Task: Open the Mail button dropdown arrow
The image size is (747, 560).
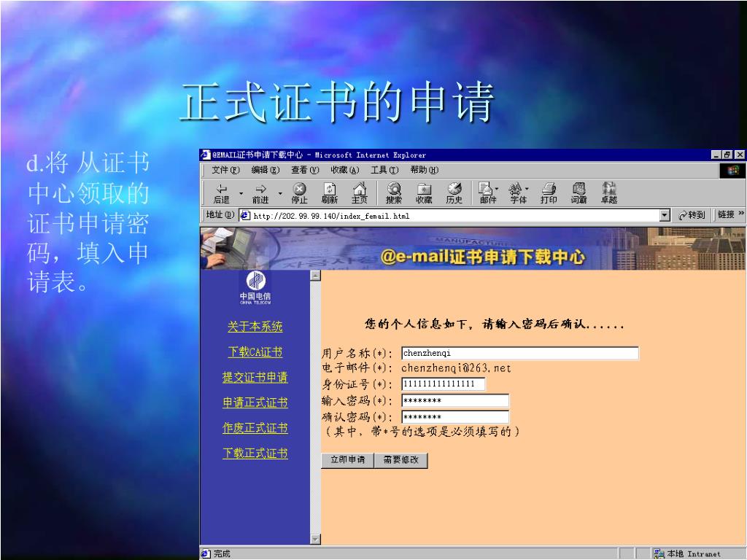Action: [x=497, y=189]
